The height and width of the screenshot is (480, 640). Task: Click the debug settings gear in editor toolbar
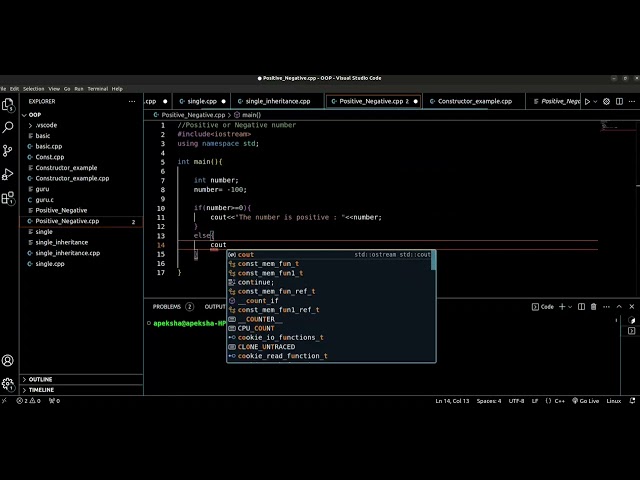(607, 101)
